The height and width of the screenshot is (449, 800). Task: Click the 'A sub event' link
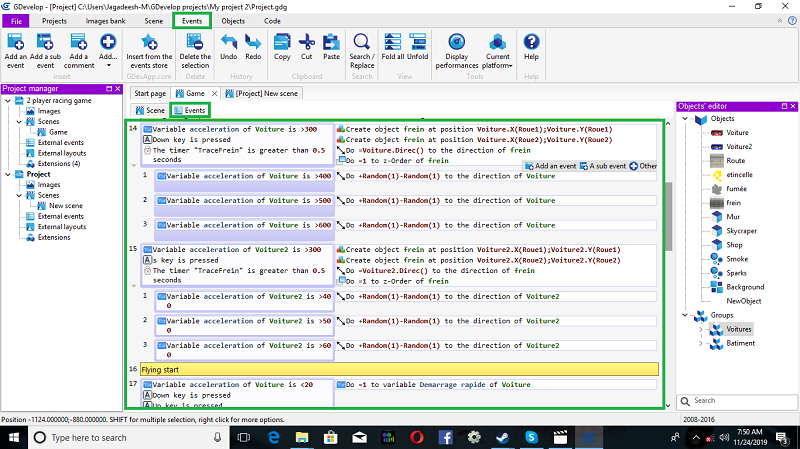click(608, 166)
